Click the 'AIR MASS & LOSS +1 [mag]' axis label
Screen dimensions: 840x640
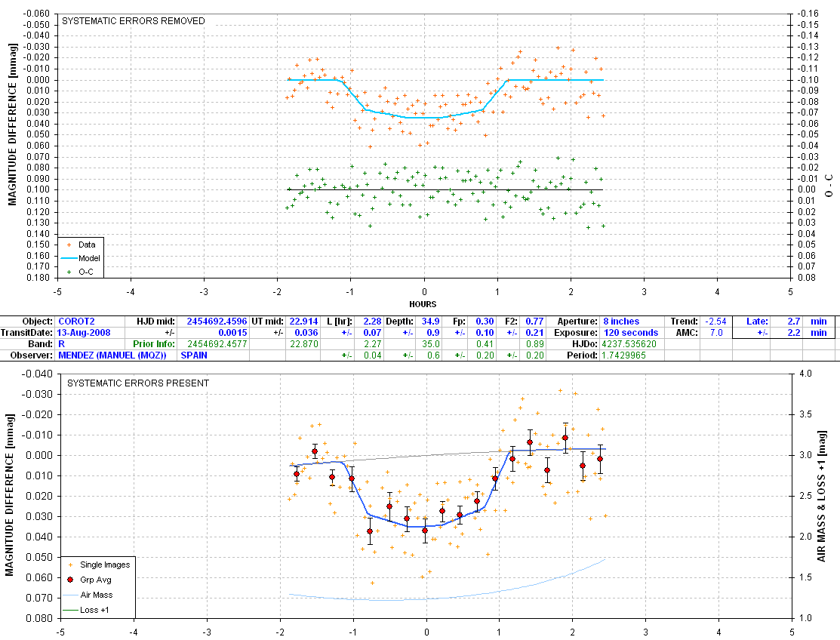pos(821,497)
